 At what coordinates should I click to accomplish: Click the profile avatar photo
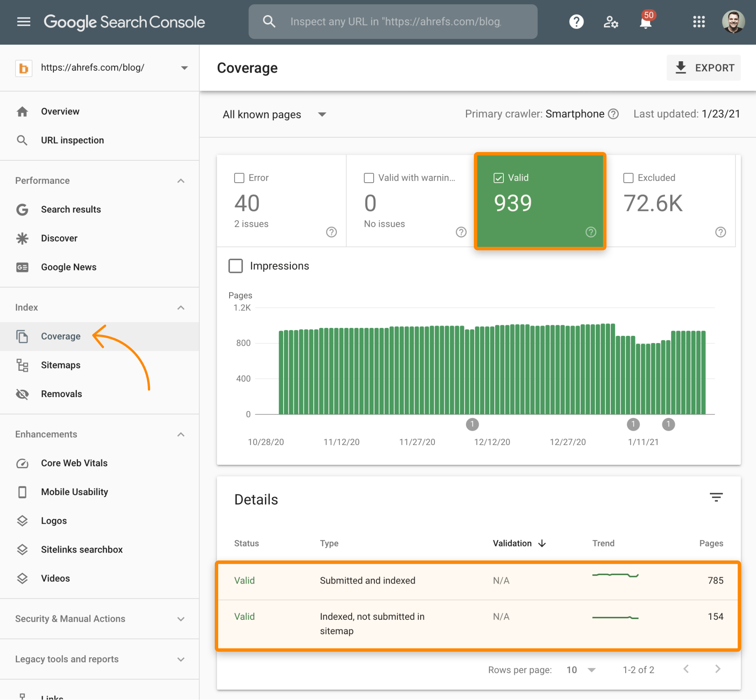[733, 22]
